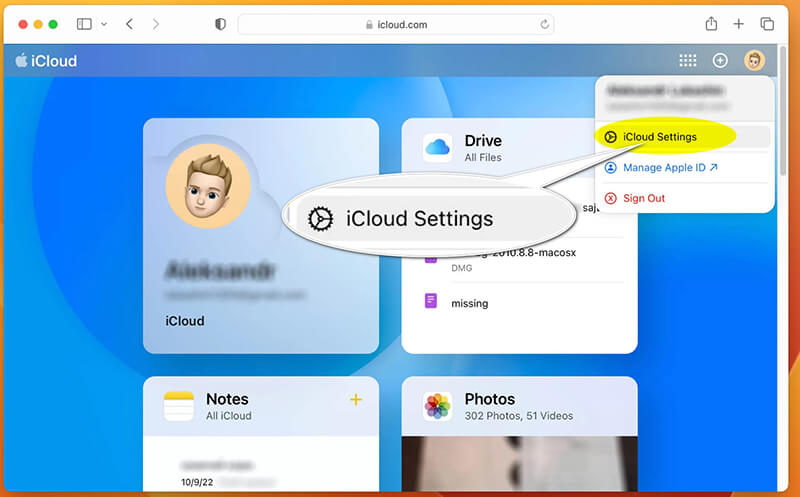Click the person icon beside Manage Apple ID
This screenshot has height=497, width=800.
(x=611, y=167)
